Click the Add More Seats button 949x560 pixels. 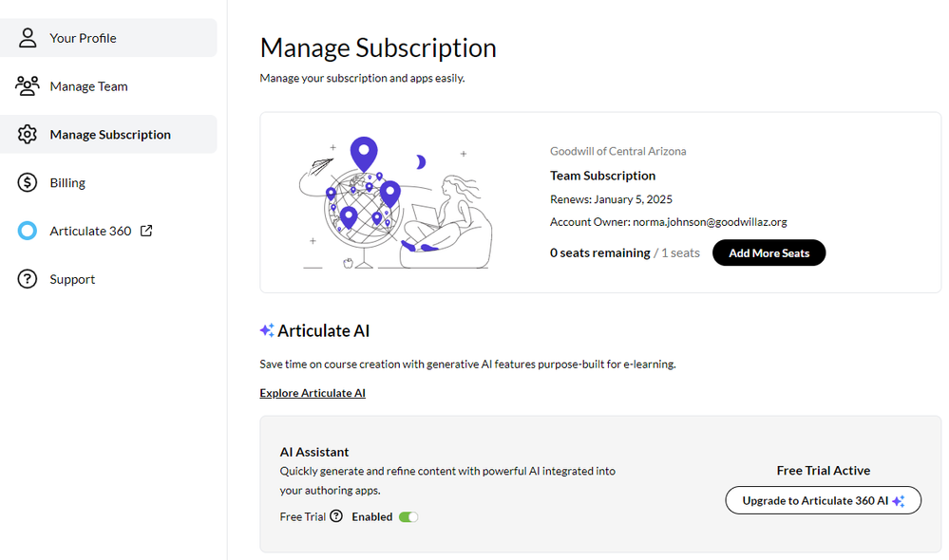point(769,253)
